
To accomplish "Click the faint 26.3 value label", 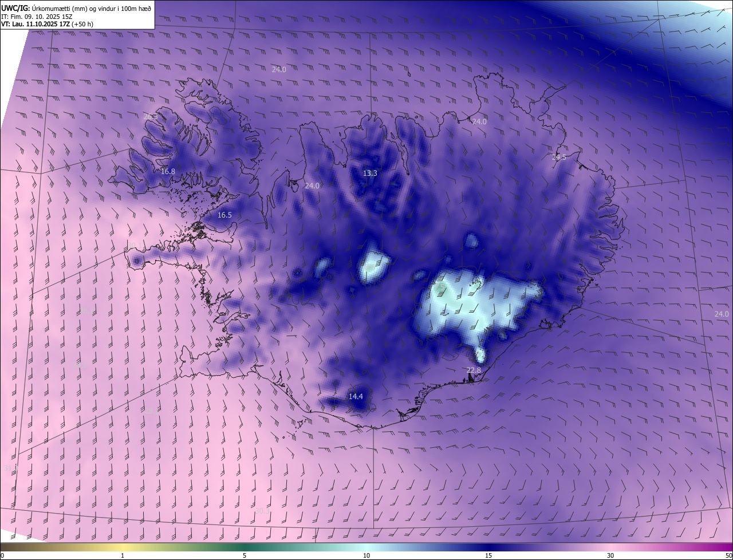I will (x=151, y=117).
